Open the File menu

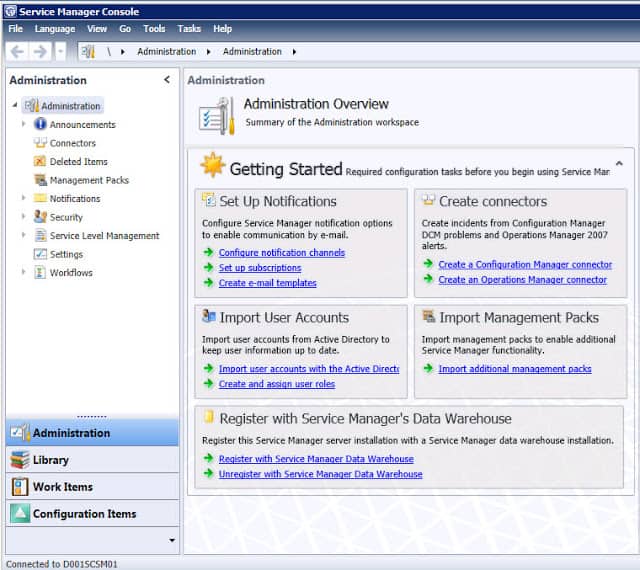point(16,29)
